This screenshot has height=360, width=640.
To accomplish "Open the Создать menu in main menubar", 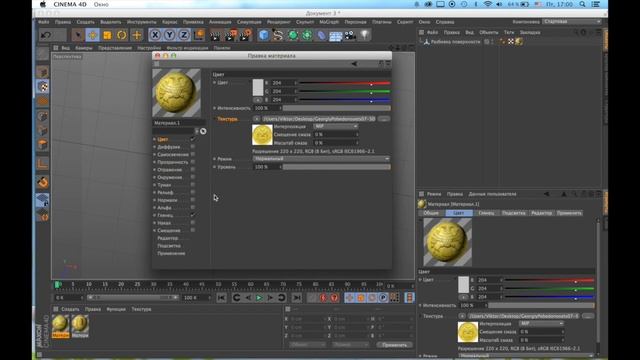I will (x=85, y=22).
